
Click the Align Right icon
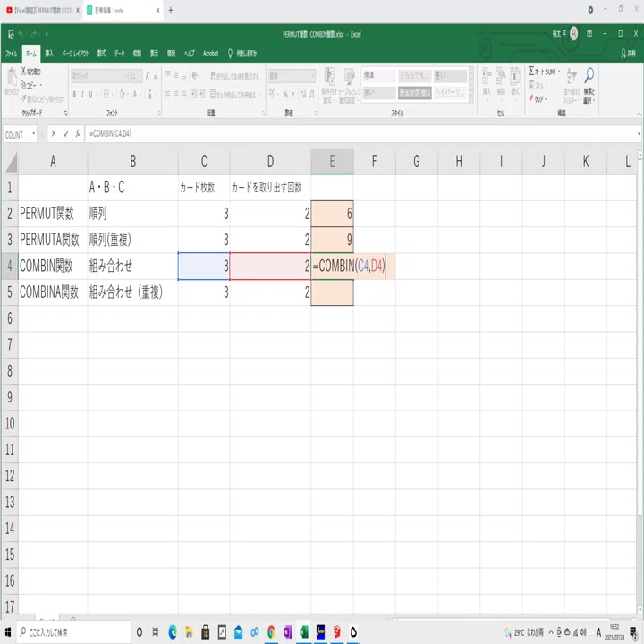coord(184,94)
